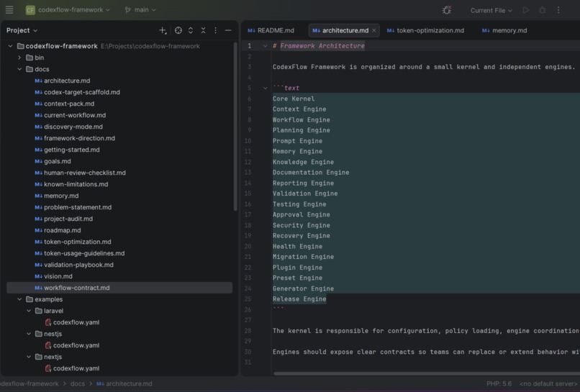Open the main branch dropdown
The width and height of the screenshot is (580, 392).
(x=140, y=10)
